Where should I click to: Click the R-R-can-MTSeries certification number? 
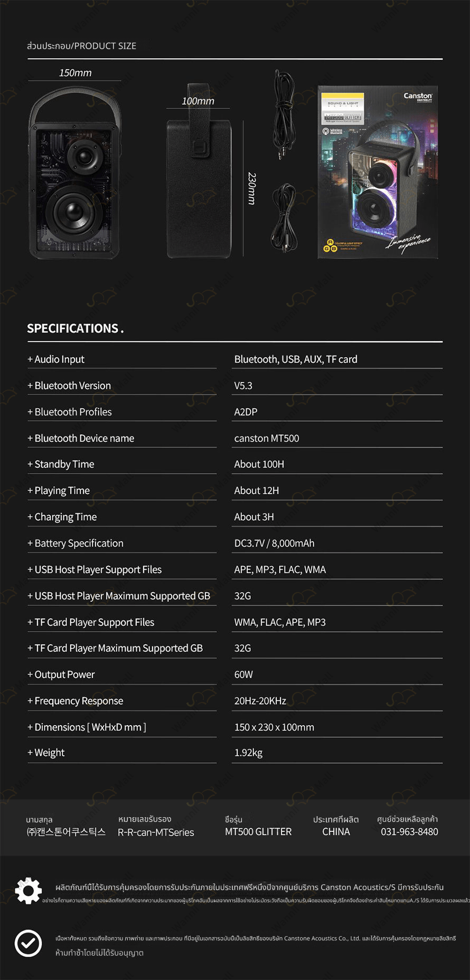pos(156,832)
